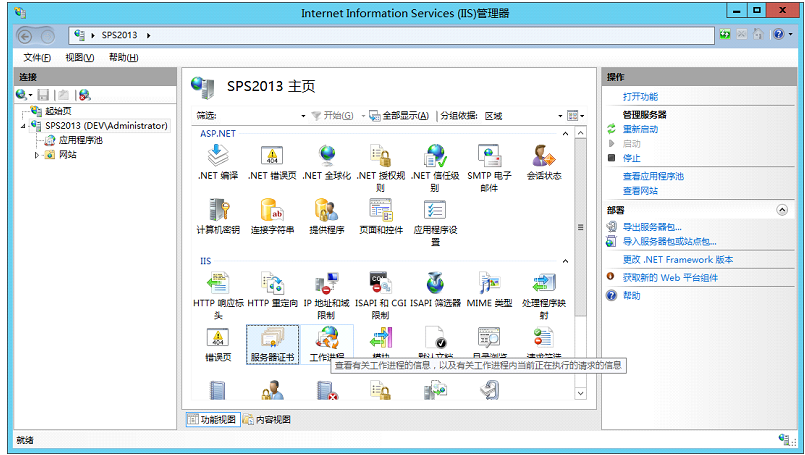Open the 页面和控件 feature
This screenshot has height=455, width=805.
tap(380, 216)
